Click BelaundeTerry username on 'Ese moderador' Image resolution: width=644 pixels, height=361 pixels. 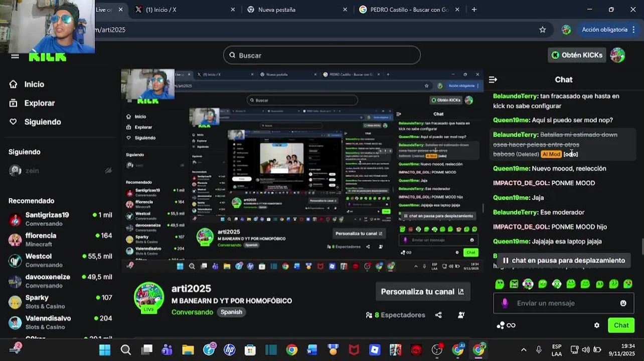coord(515,212)
